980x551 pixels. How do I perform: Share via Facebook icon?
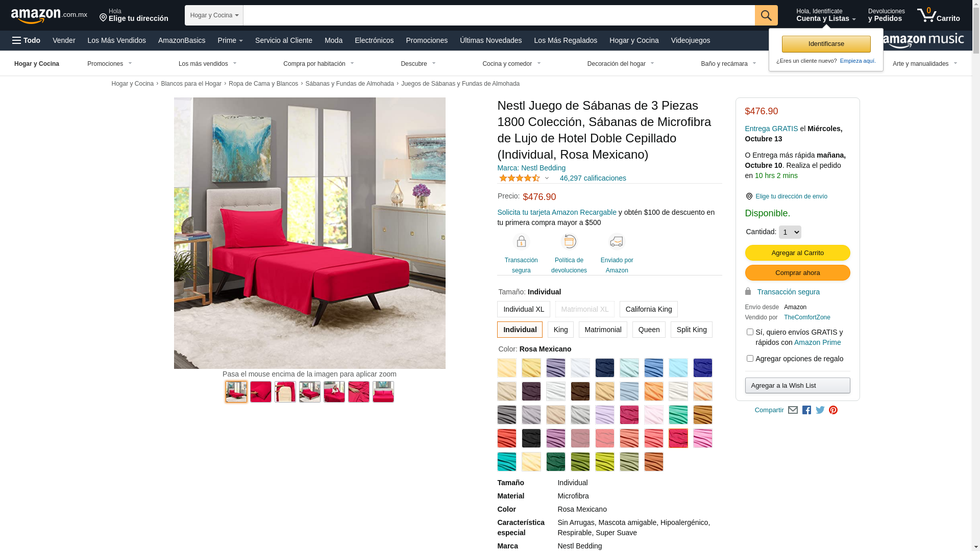pyautogui.click(x=806, y=410)
